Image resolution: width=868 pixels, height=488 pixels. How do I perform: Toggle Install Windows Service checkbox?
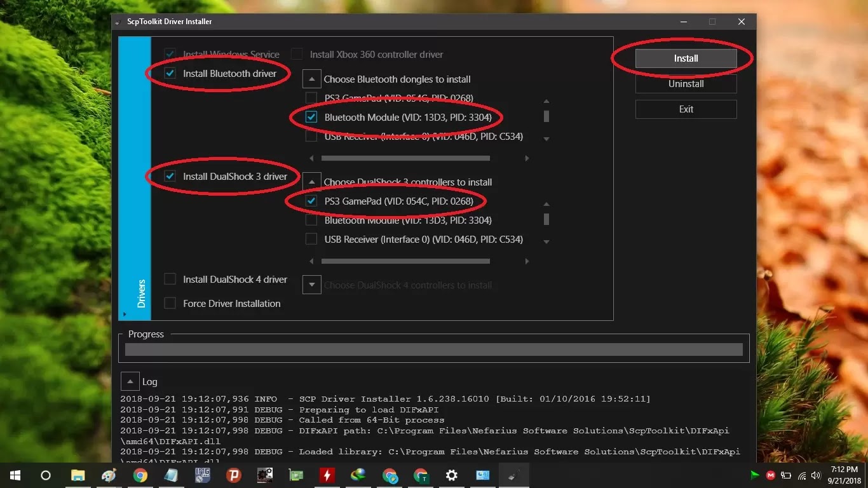pyautogui.click(x=170, y=54)
